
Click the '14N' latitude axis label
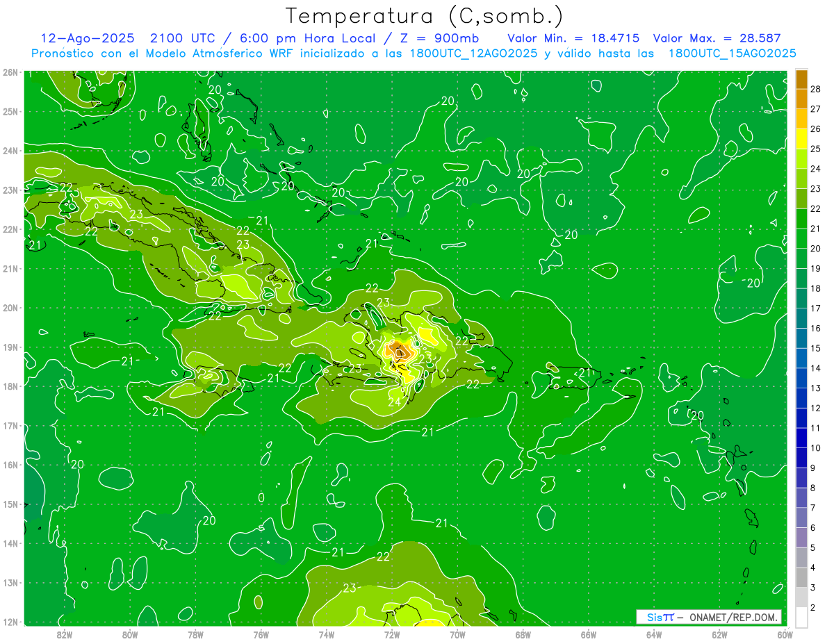pos(10,543)
